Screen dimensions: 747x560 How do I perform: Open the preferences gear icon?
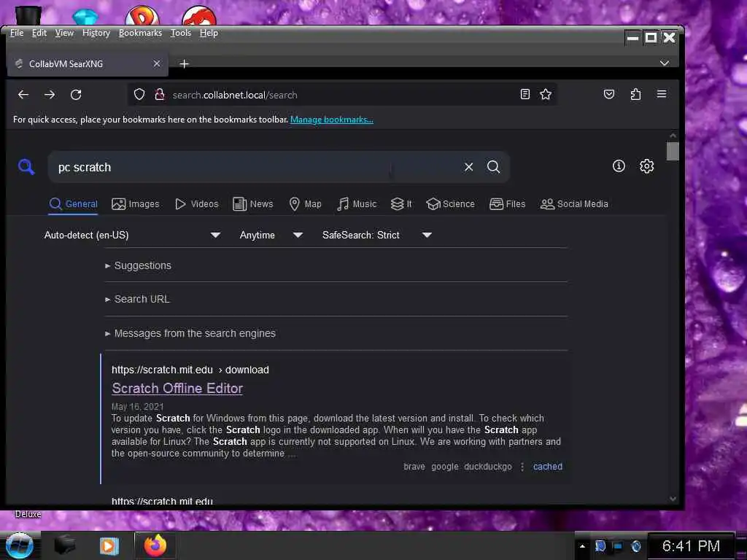[646, 166]
